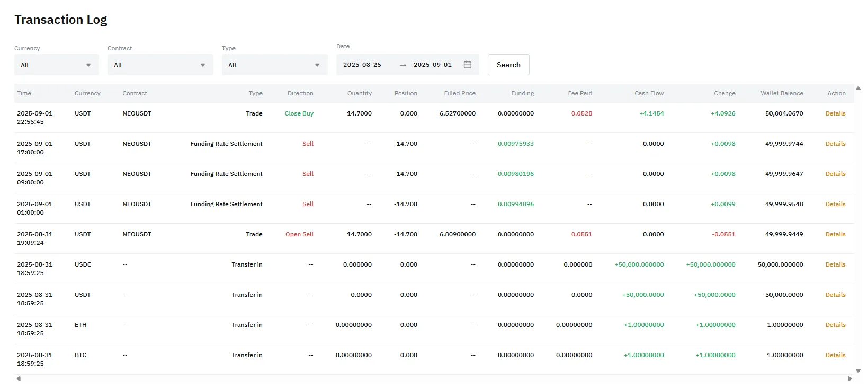Show Details for the BTC transfer in
Viewport: 868px width, 389px height.
tap(835, 355)
